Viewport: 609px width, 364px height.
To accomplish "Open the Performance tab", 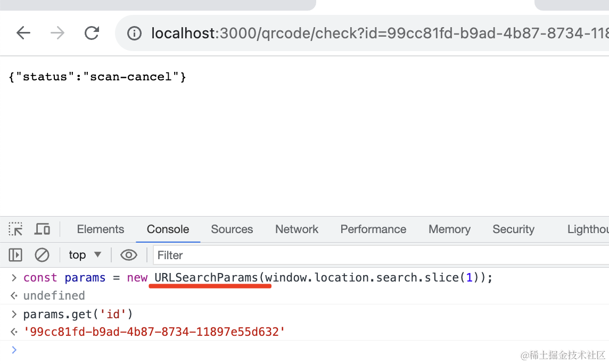I will pos(373,229).
